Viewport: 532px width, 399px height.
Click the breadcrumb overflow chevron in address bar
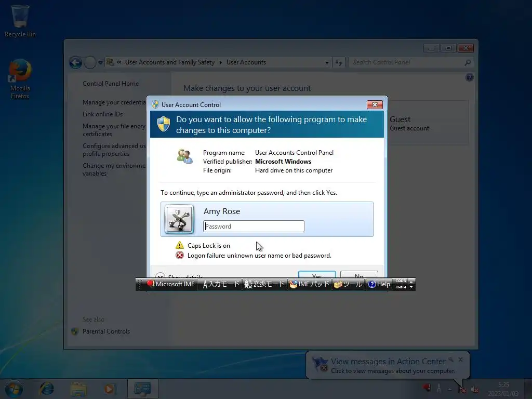(119, 62)
